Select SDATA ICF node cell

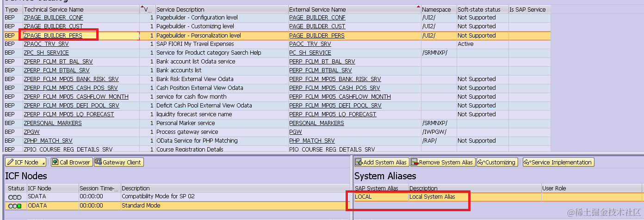[x=53, y=196]
